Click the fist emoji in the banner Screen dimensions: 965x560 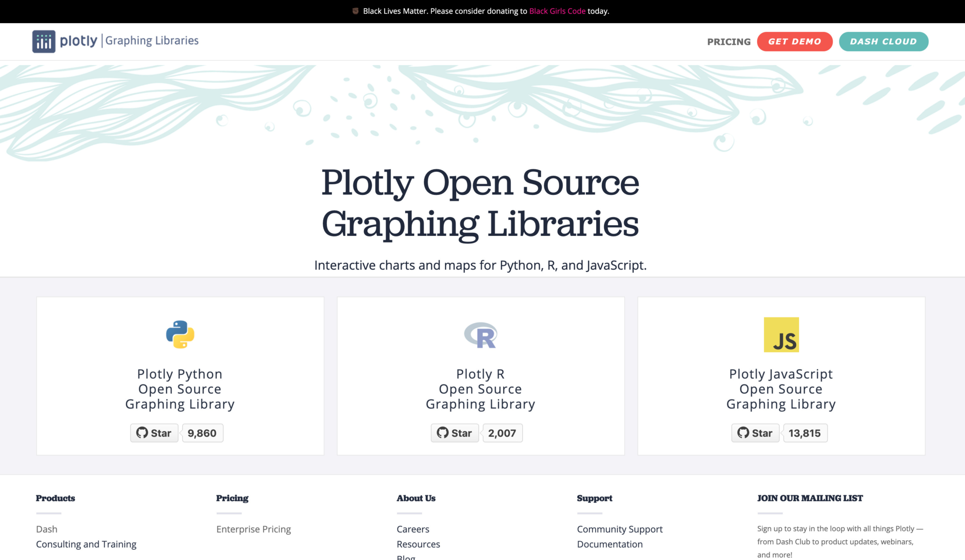tap(354, 10)
